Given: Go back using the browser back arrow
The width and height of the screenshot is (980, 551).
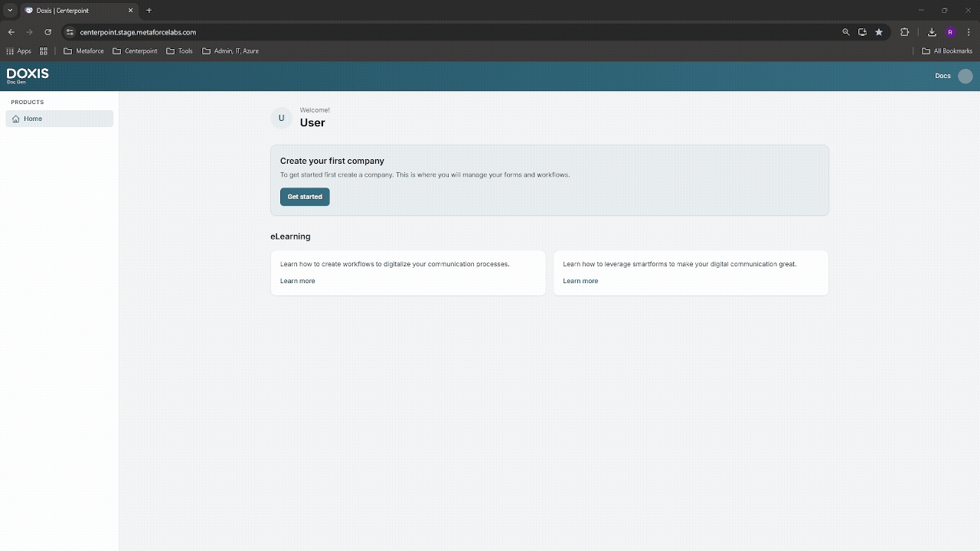Looking at the screenshot, I should (11, 32).
